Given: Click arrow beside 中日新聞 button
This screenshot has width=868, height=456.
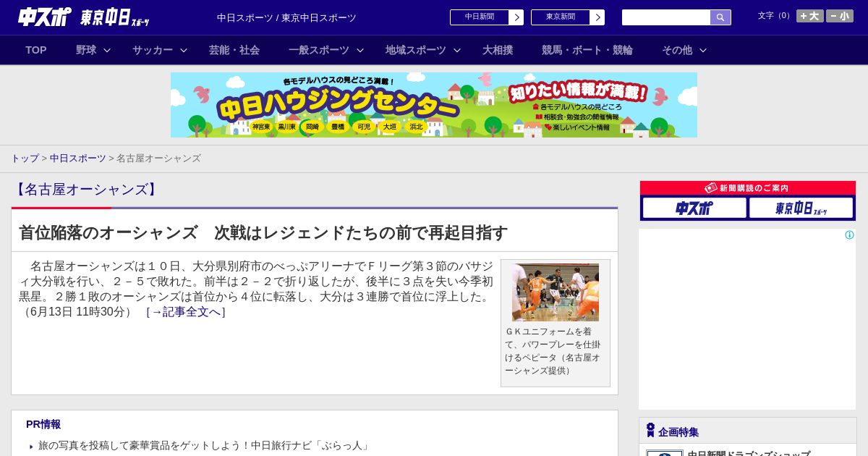Looking at the screenshot, I should [516, 17].
